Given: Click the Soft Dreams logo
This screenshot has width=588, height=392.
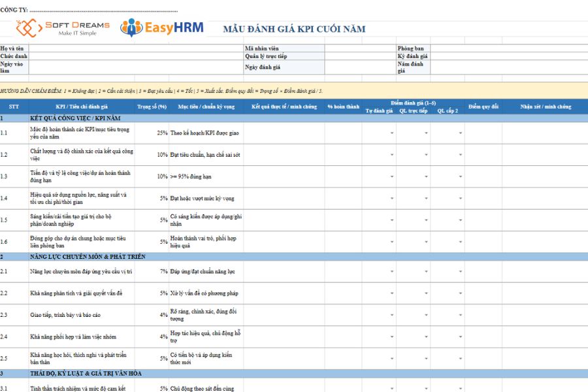Looking at the screenshot, I should pos(63,27).
